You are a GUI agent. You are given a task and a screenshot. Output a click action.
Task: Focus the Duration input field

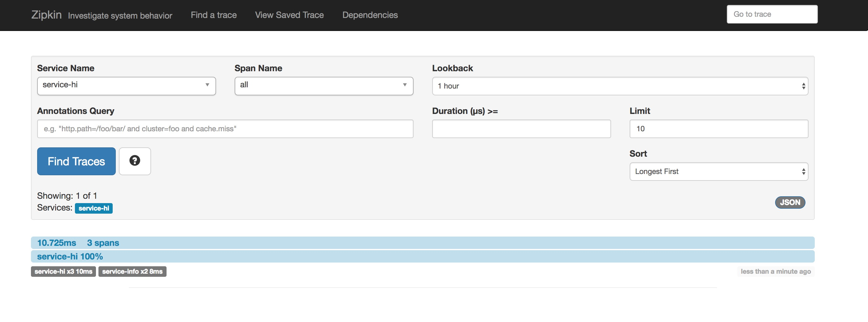(x=521, y=128)
